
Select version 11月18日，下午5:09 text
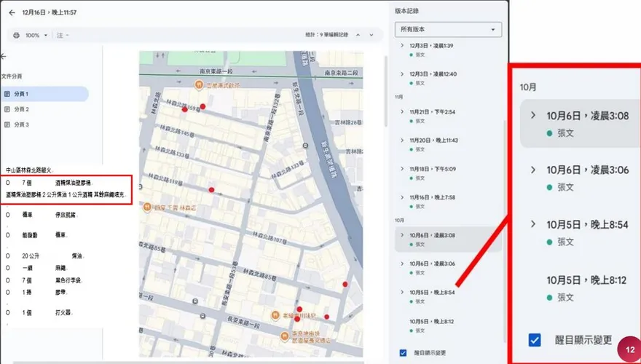click(433, 169)
